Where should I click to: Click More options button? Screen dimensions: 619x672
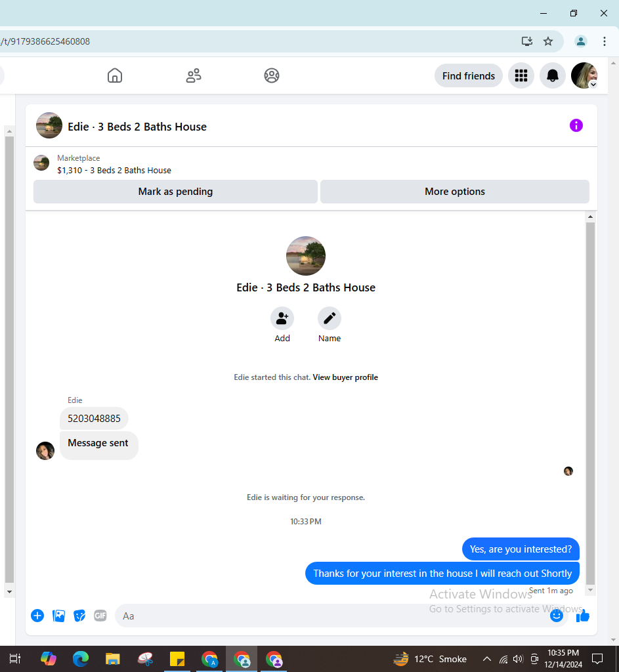pos(454,192)
